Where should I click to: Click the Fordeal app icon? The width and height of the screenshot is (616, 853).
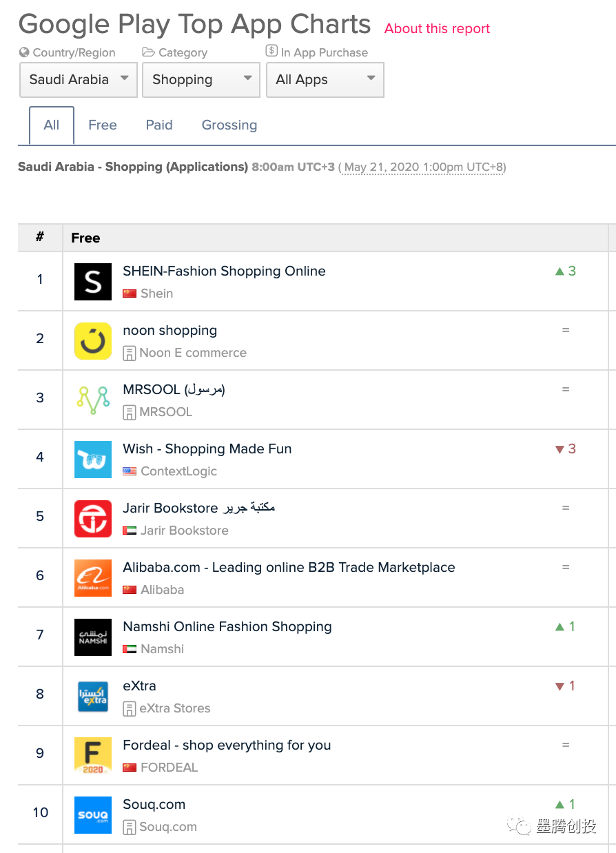click(93, 756)
